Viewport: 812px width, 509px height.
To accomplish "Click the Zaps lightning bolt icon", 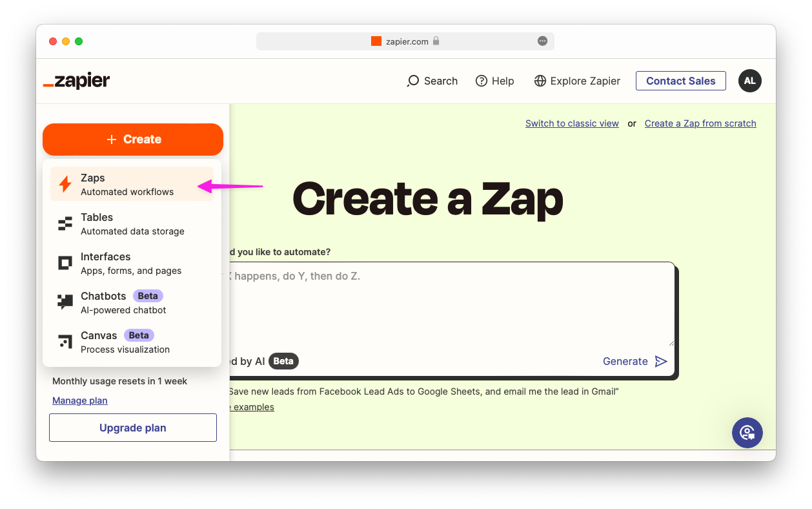I will pos(65,184).
